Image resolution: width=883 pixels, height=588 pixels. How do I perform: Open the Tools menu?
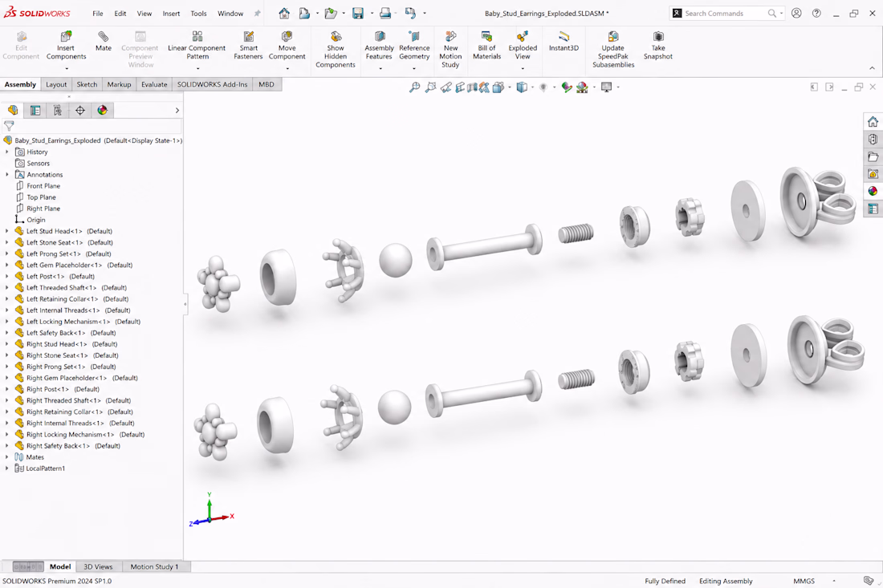coord(198,14)
